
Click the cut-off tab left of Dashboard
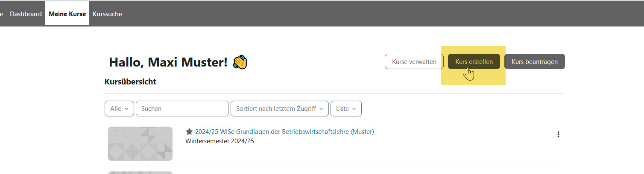2,14
